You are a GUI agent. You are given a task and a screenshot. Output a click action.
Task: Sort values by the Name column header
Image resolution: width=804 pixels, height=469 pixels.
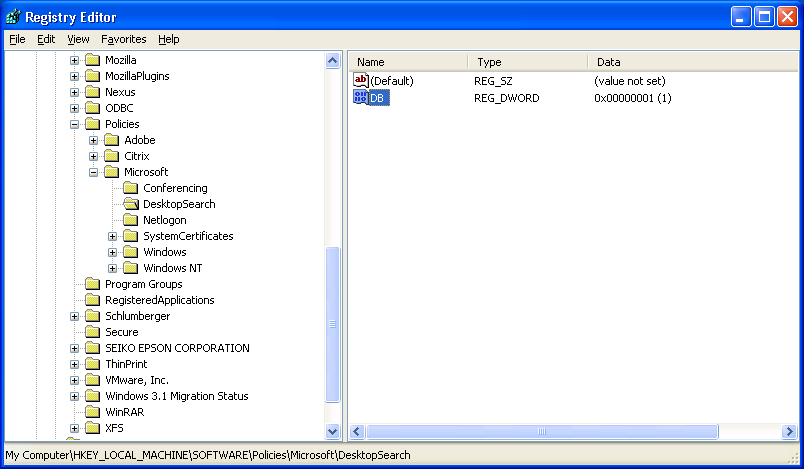[409, 62]
